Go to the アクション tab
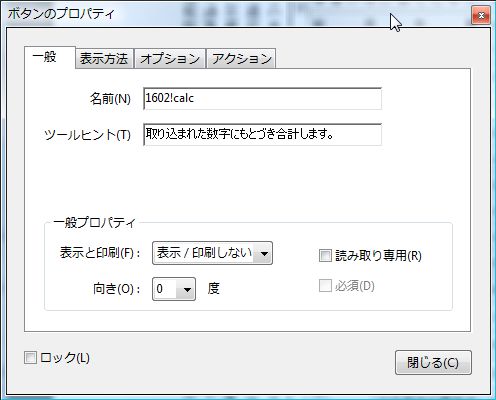496x400 pixels. pyautogui.click(x=241, y=59)
